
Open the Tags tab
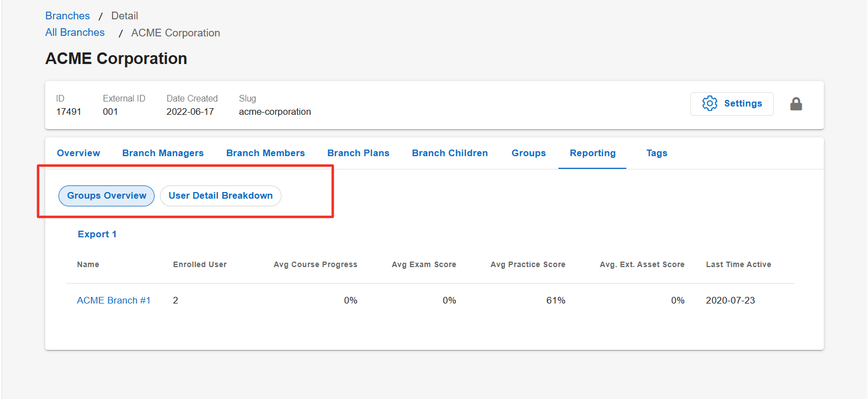[657, 153]
